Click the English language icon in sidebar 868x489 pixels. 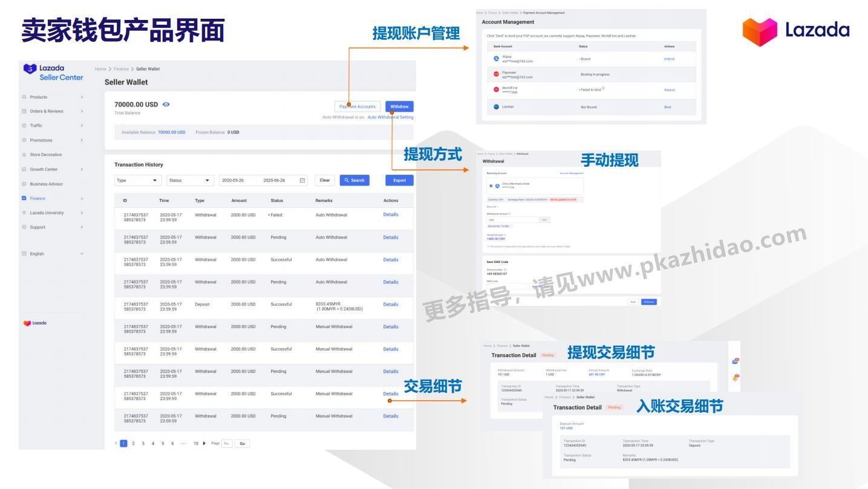pos(24,254)
